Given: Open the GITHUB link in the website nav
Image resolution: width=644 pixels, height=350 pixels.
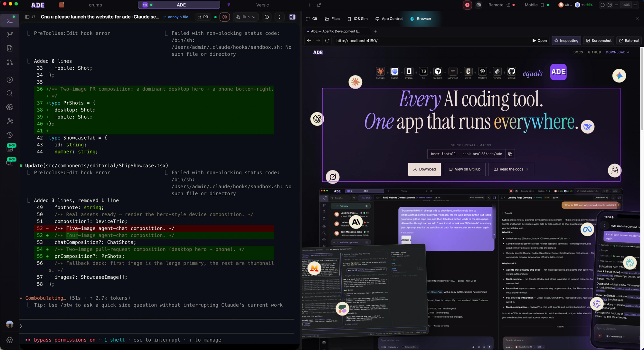Looking at the screenshot, I should tap(594, 52).
